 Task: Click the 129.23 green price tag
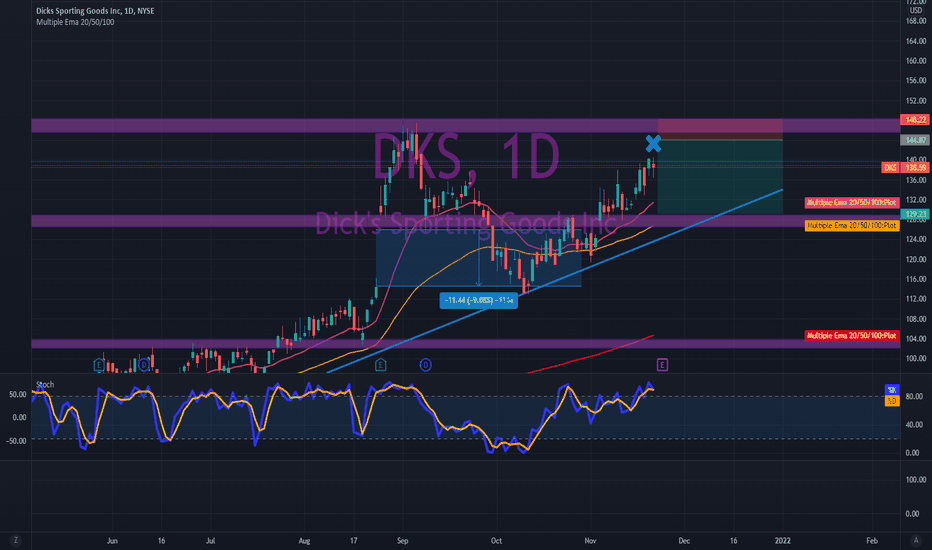(x=915, y=213)
